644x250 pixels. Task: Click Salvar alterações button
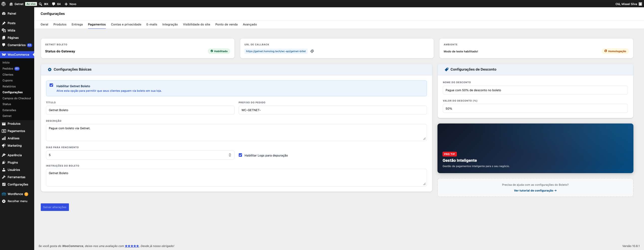pos(55,207)
